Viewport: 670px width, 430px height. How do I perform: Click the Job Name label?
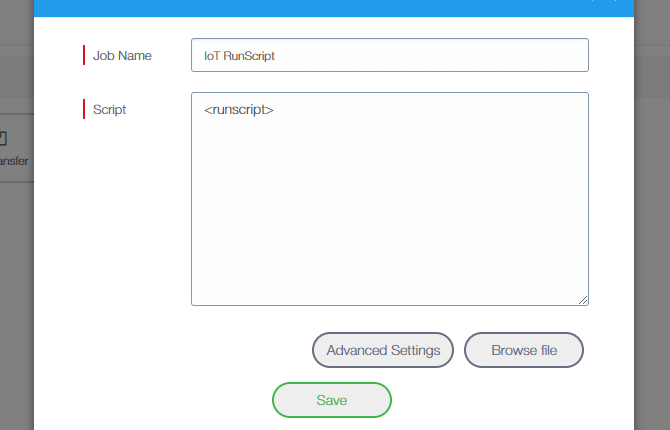[x=122, y=56]
